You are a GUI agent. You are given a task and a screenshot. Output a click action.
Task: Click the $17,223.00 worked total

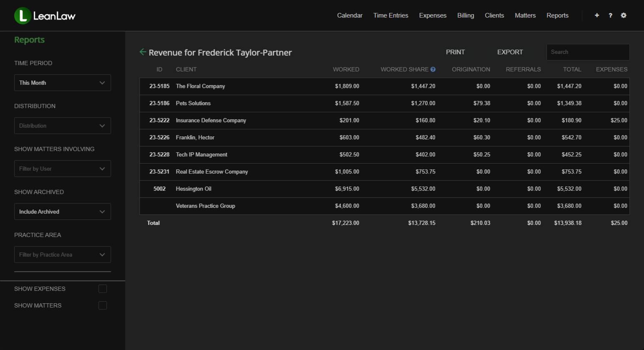(345, 223)
